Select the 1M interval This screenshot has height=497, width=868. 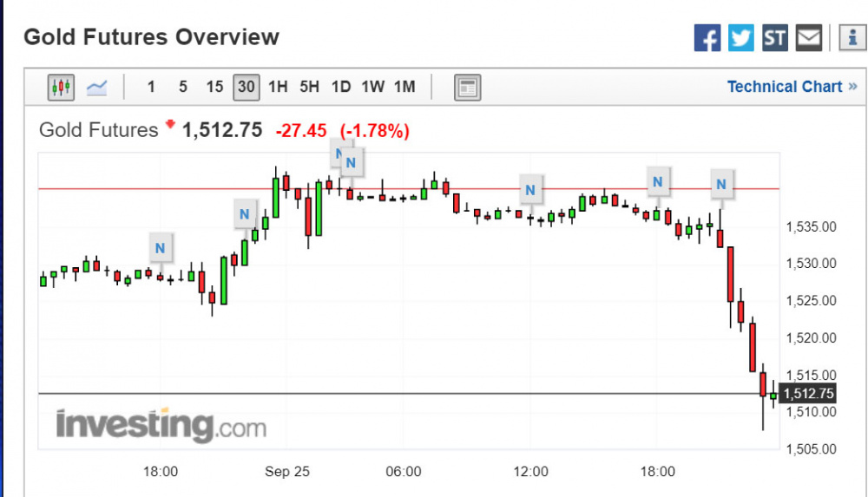404,87
